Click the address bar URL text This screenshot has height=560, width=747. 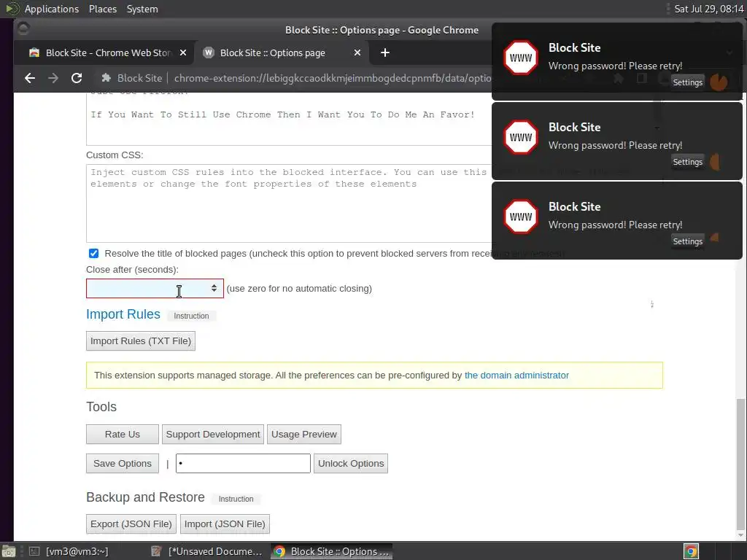[x=333, y=78]
